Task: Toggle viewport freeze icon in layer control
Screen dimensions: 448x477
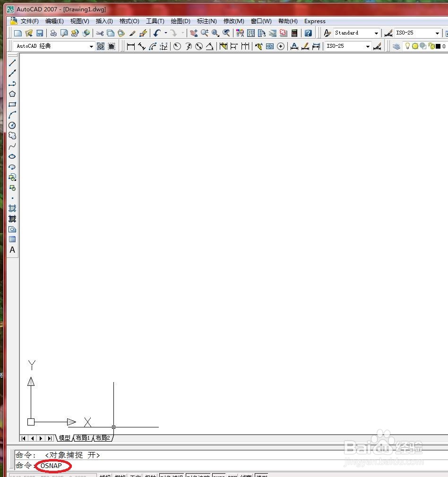Action: click(x=423, y=46)
